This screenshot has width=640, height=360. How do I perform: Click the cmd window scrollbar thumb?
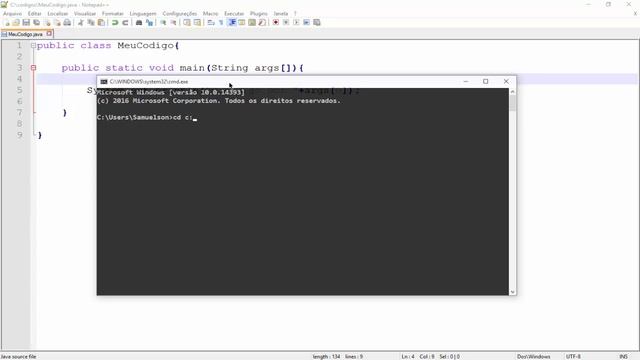(513, 103)
